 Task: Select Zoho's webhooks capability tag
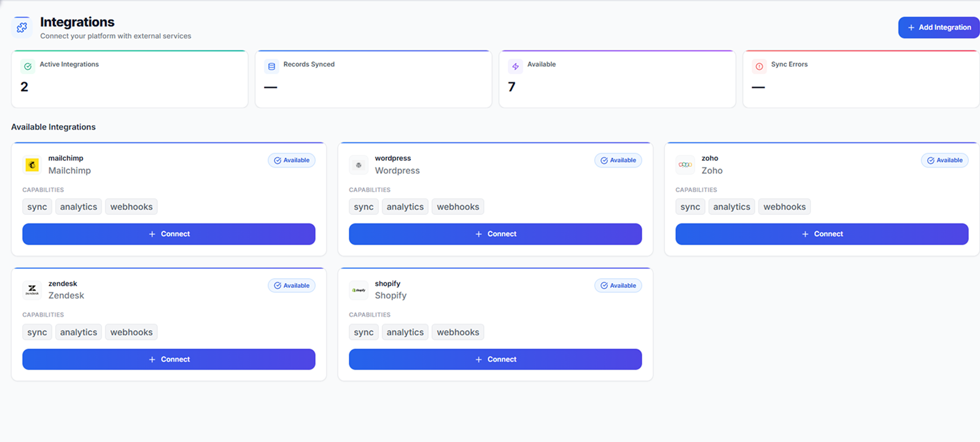[785, 207]
